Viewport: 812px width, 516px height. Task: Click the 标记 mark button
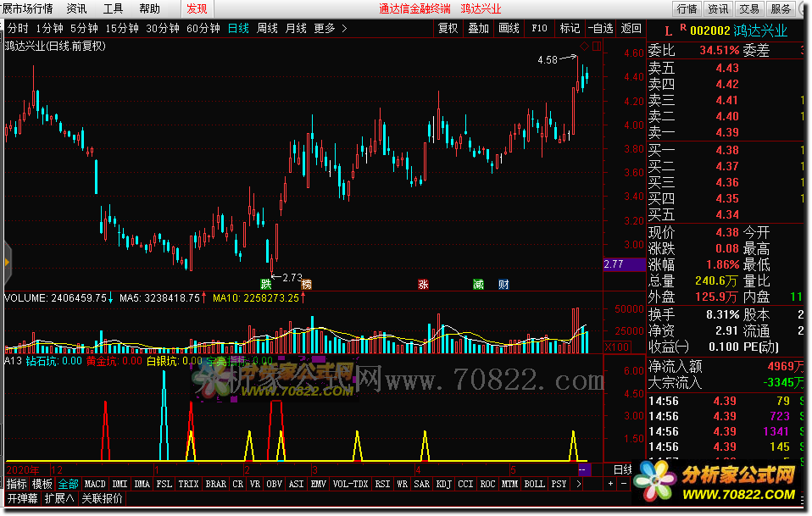click(570, 29)
